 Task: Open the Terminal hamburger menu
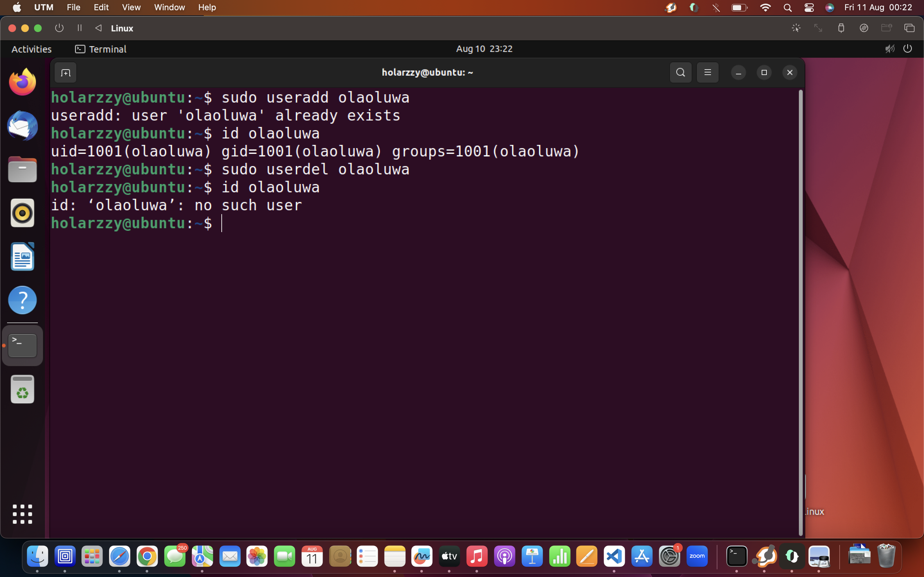tap(708, 72)
